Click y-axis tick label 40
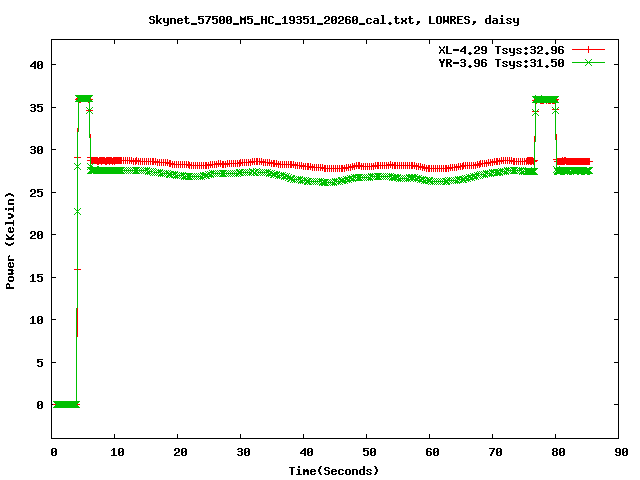Viewport: 640px width, 480px height. tap(36, 65)
